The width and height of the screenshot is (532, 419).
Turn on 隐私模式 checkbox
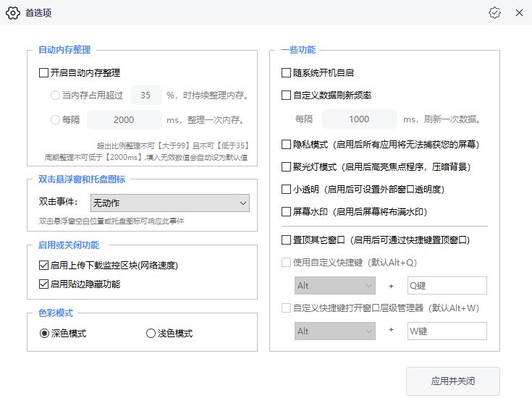[x=286, y=145]
